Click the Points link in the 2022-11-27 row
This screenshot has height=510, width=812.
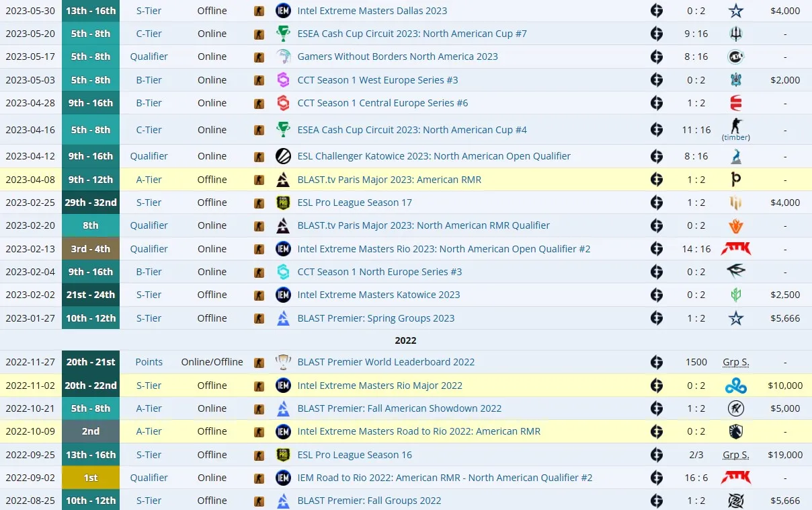[x=149, y=362]
